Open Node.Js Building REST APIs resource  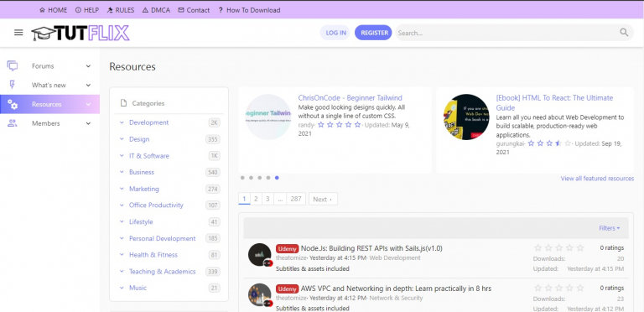[371, 248]
